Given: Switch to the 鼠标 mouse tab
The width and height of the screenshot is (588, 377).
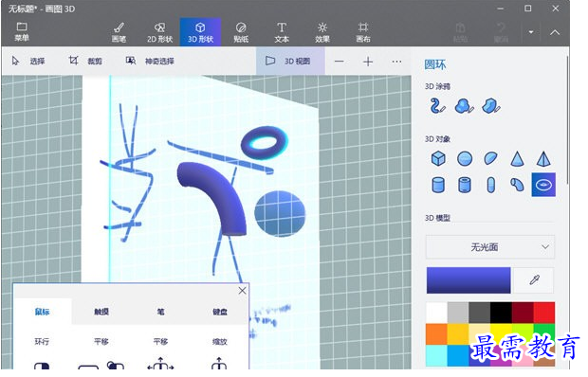Looking at the screenshot, I should coord(43,312).
